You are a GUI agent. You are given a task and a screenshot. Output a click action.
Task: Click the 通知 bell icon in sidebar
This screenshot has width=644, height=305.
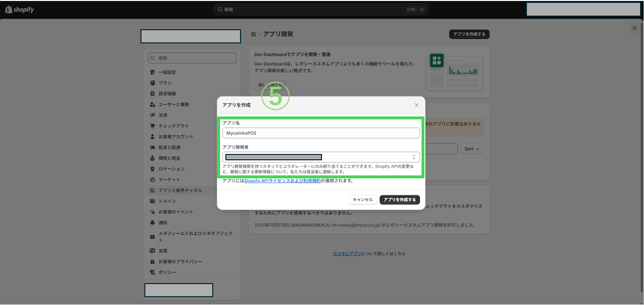153,223
